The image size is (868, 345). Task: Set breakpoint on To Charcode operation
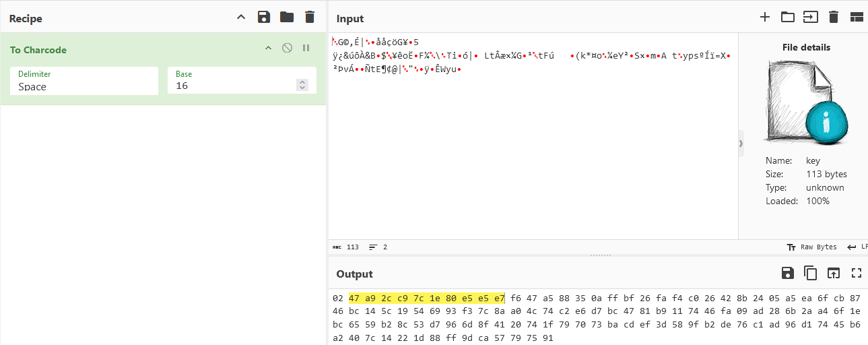click(306, 48)
